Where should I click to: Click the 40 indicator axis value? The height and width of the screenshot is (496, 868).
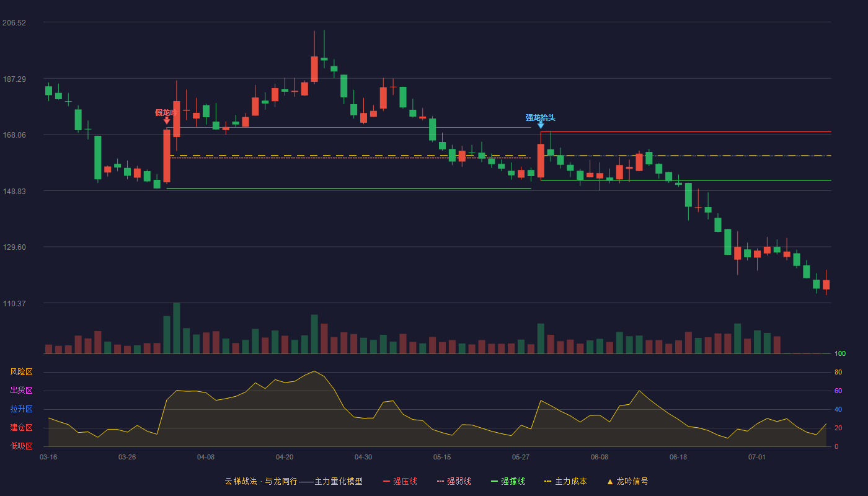tap(838, 409)
